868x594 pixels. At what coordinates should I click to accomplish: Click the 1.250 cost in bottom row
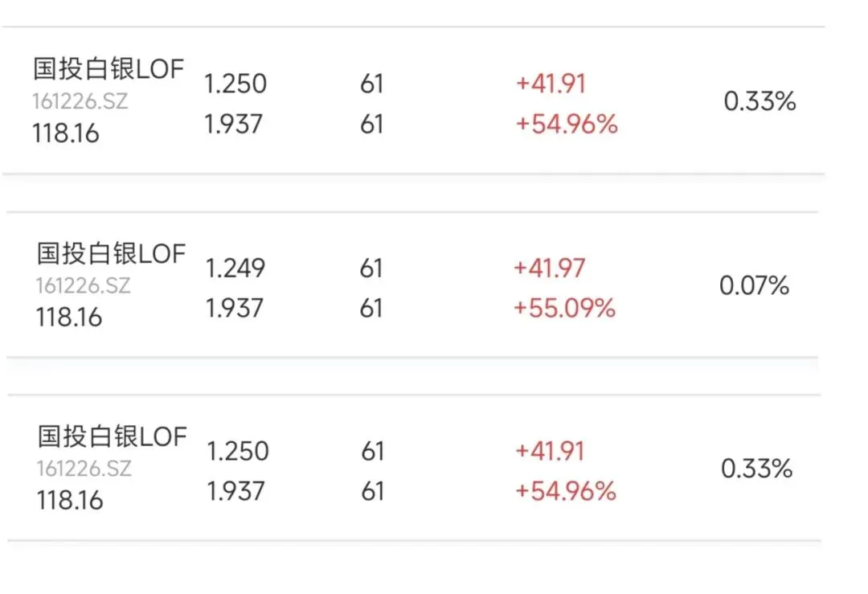(x=238, y=451)
